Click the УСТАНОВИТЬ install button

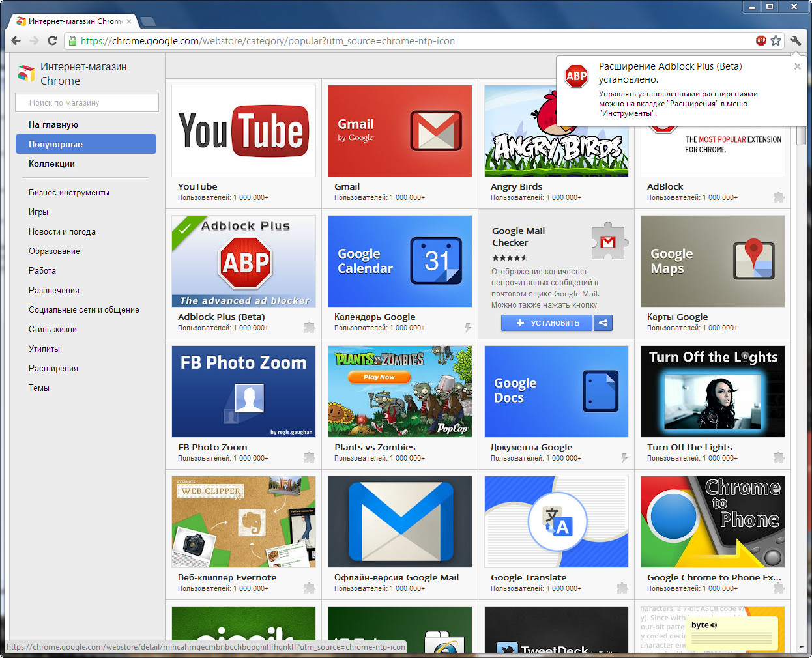click(x=547, y=322)
